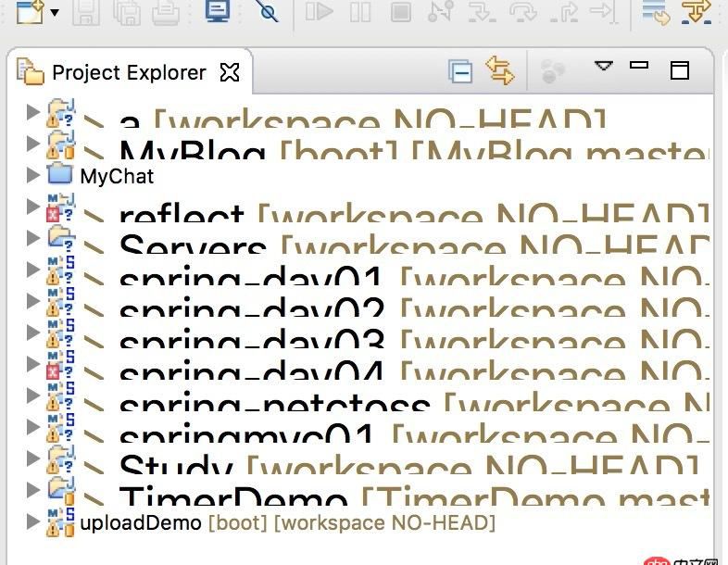Expand the Servers project node
Viewport: 728px width, 565px height.
tap(33, 238)
